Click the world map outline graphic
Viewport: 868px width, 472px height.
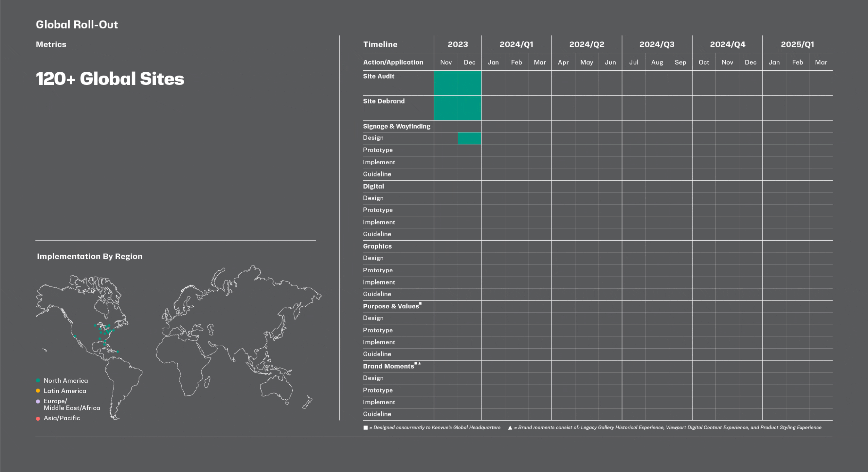coord(179,342)
